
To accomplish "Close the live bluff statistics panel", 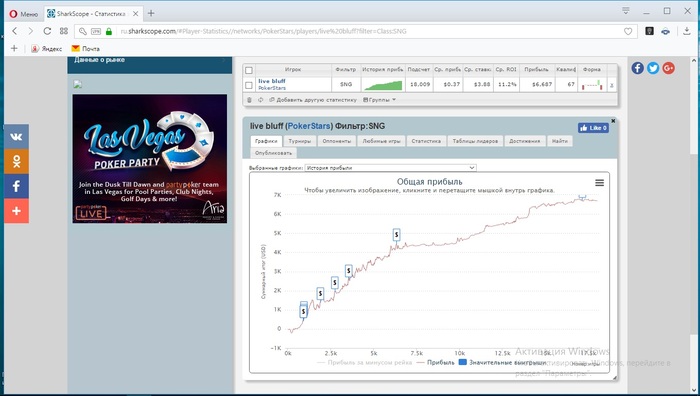I will [613, 121].
